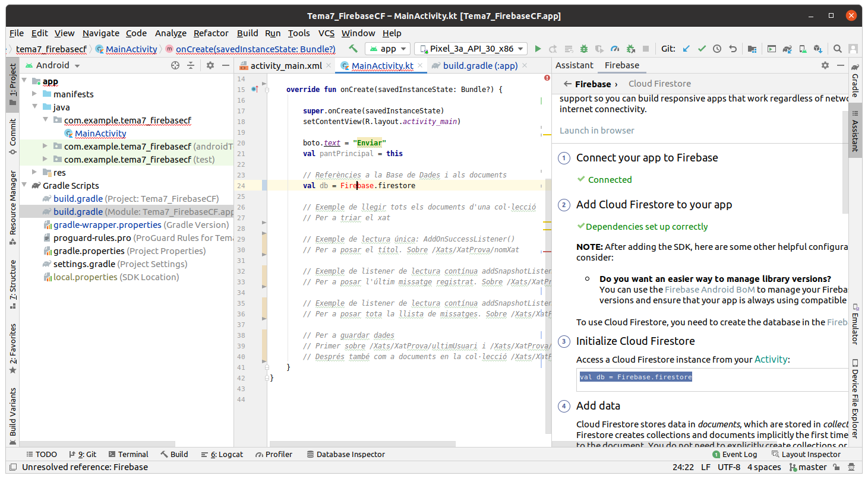The height and width of the screenshot is (479, 868).
Task: Select opened file target icon in Project panel
Action: pos(175,65)
